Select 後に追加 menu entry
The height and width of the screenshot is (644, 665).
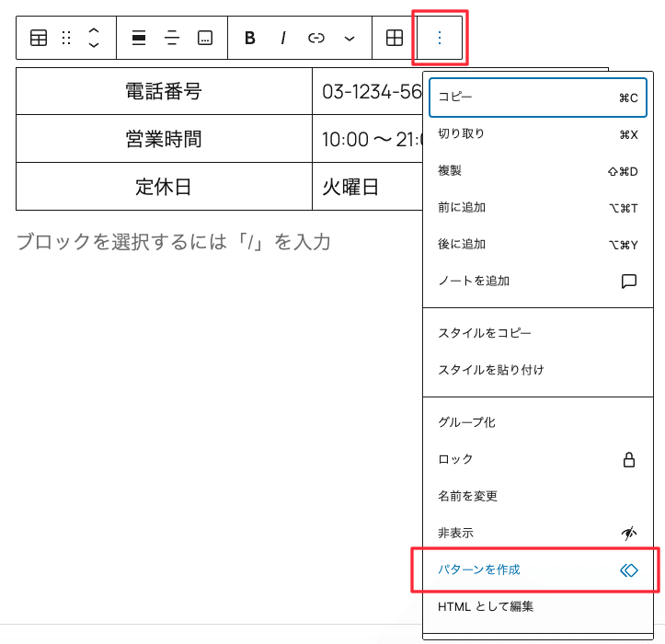pyautogui.click(x=538, y=245)
